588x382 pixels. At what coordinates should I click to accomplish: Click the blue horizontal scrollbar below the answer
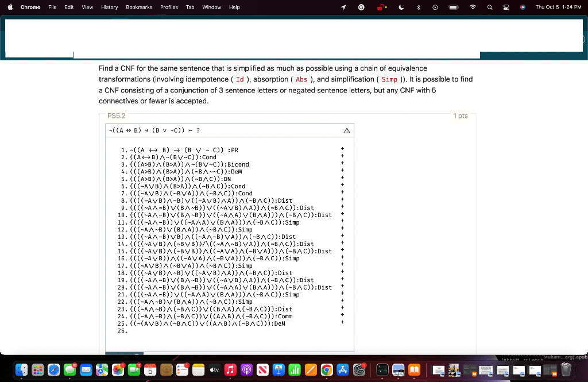pyautogui.click(x=125, y=354)
